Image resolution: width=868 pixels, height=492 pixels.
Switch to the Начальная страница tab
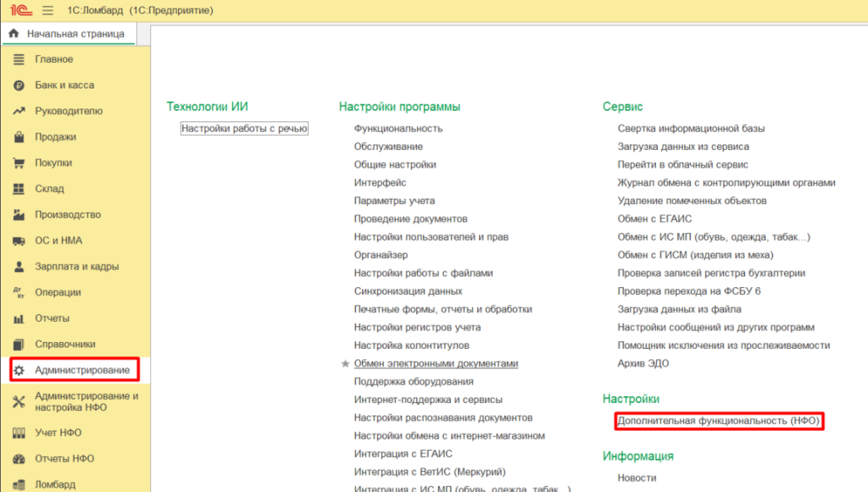[68, 34]
